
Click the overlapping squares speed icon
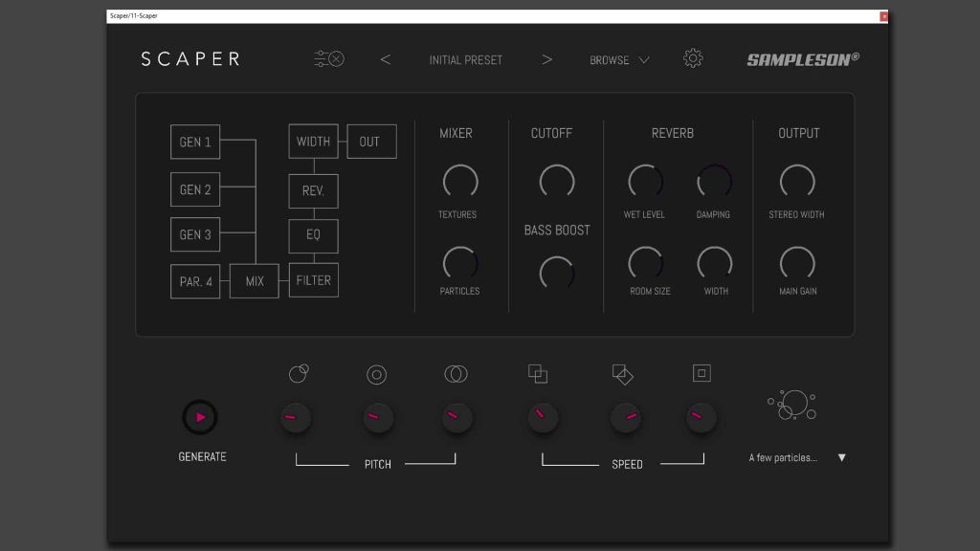[538, 374]
